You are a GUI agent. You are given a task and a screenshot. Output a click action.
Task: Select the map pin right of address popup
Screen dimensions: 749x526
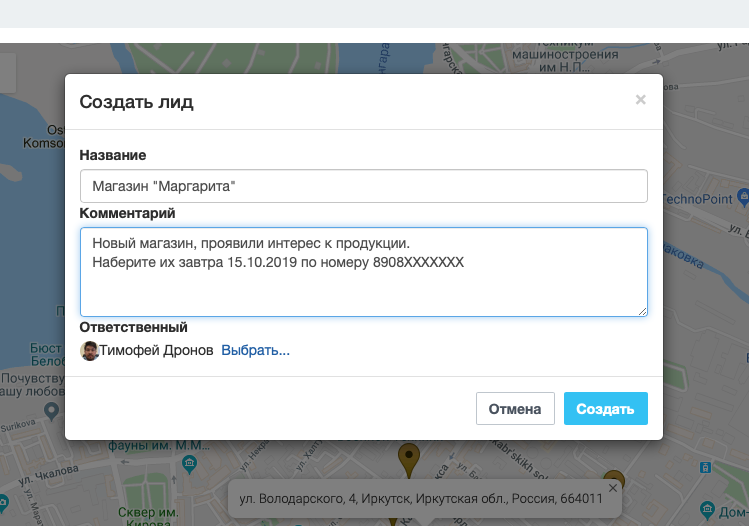[614, 480]
